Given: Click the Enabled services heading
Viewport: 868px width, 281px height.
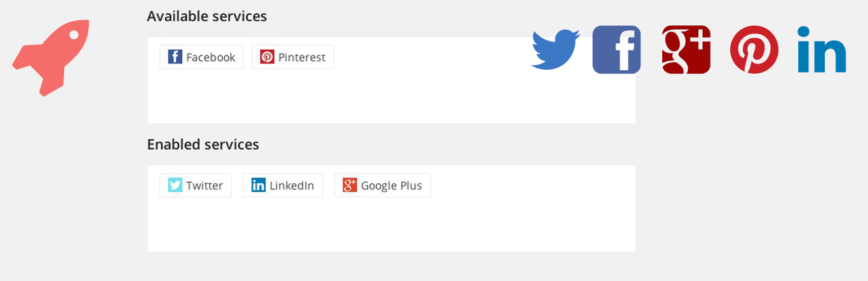Looking at the screenshot, I should tap(202, 144).
